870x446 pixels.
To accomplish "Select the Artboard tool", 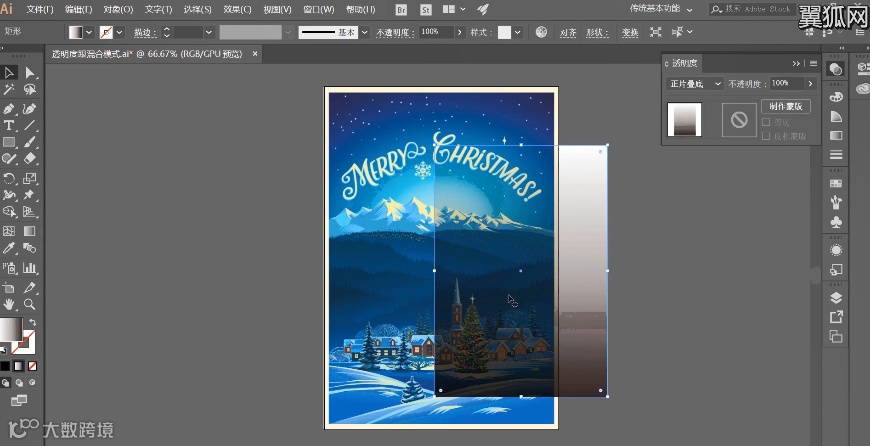I will (x=9, y=287).
